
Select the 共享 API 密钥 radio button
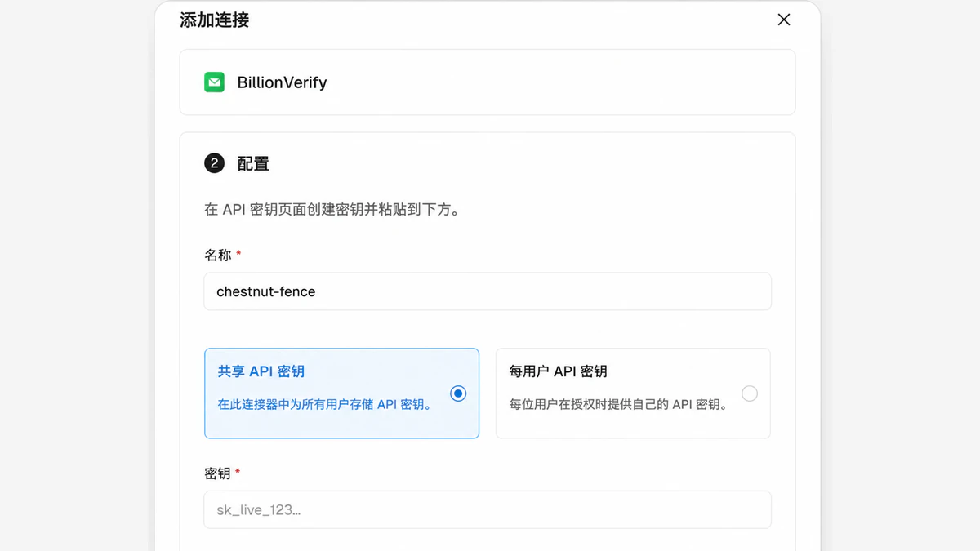point(458,393)
